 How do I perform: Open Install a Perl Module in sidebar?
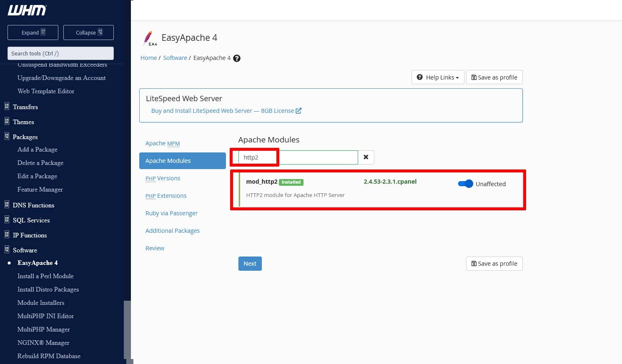click(45, 276)
